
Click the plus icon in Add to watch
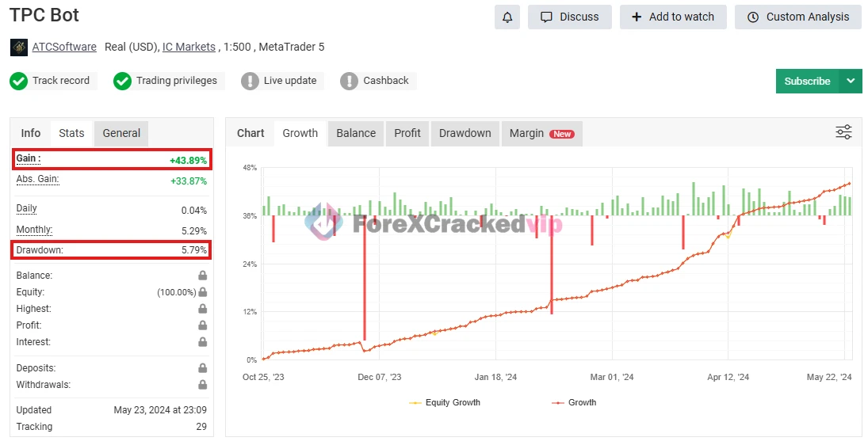pyautogui.click(x=637, y=17)
